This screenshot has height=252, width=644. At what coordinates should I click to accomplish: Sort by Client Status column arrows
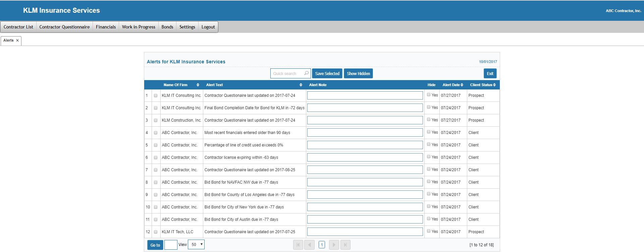click(x=494, y=85)
